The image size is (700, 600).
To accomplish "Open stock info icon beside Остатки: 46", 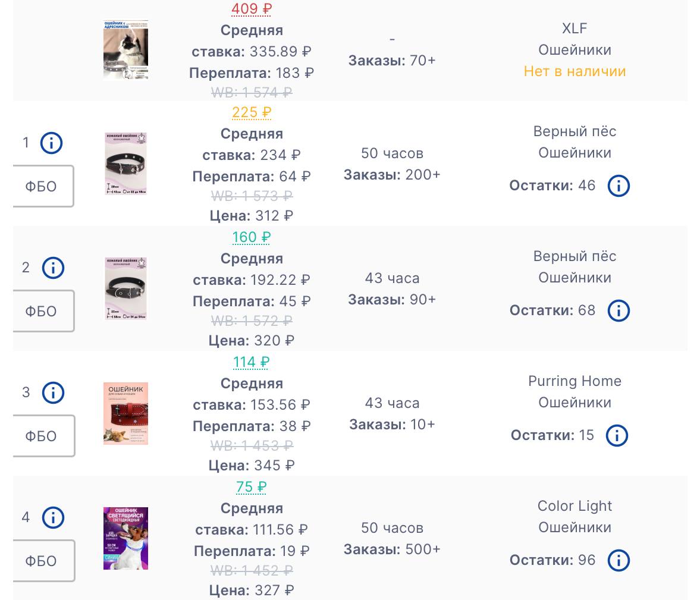I will point(619,186).
